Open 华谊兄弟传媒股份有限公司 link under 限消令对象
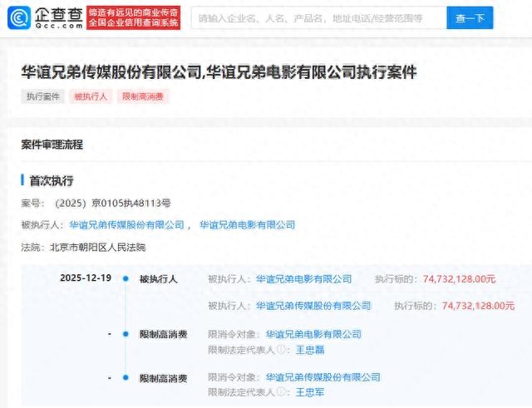 tap(323, 377)
